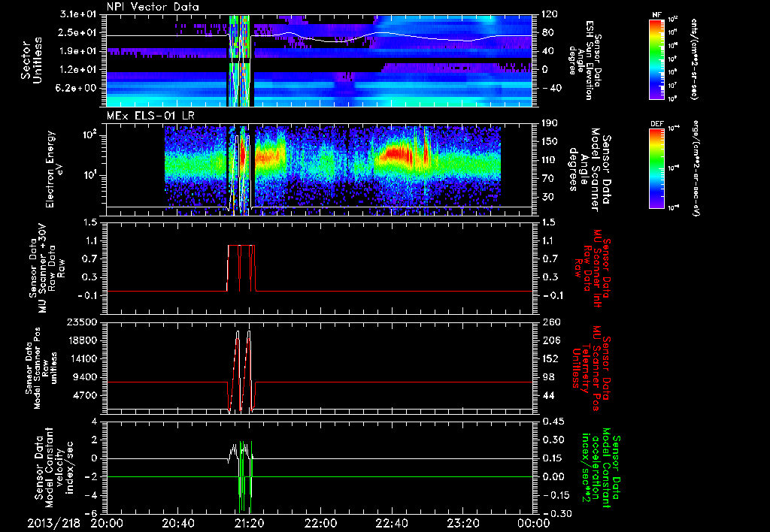
Task: Click the Sector Unitless axis label
Action: tap(32, 60)
